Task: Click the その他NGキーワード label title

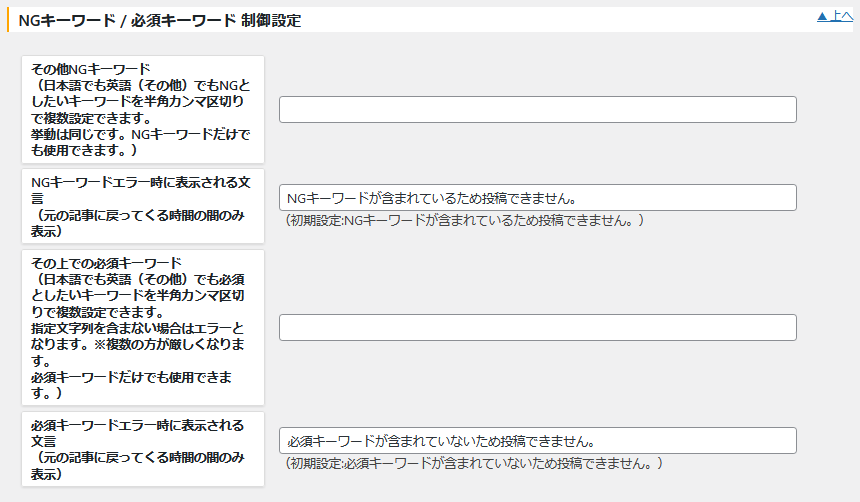Action: pyautogui.click(x=84, y=68)
